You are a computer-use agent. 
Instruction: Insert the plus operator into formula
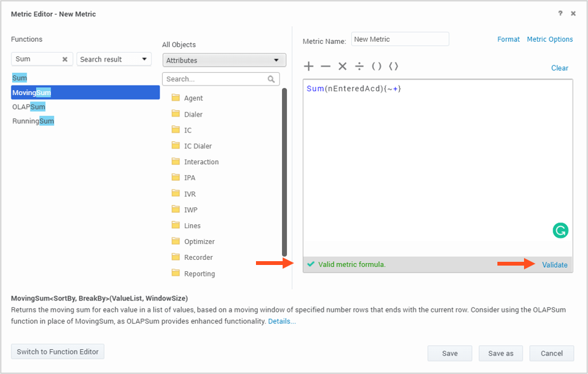click(309, 67)
